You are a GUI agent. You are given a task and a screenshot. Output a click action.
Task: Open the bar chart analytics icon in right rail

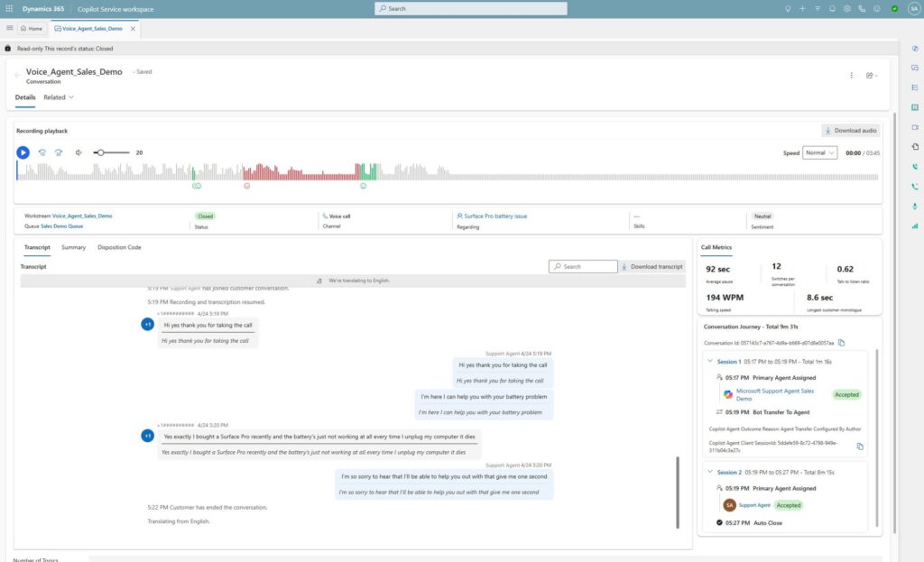pos(915,226)
